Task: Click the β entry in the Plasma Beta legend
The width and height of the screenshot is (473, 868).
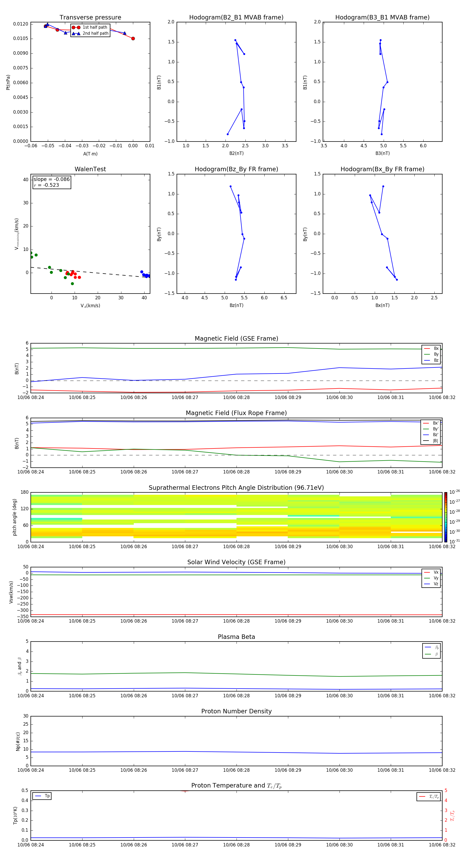Action: click(432, 654)
